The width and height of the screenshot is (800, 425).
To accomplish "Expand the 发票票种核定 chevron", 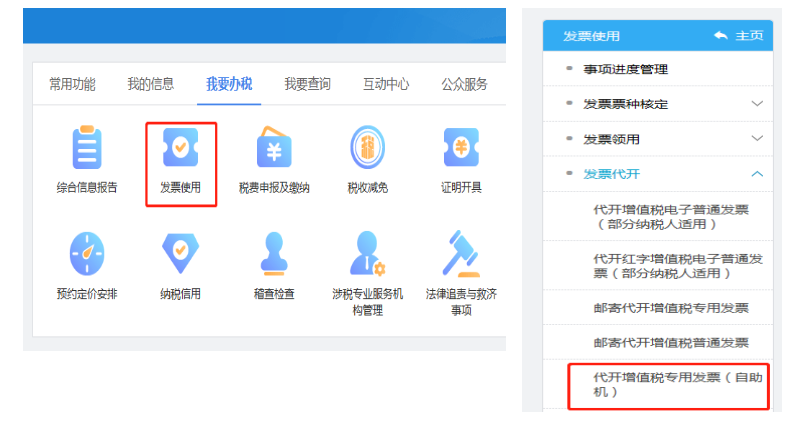I will pyautogui.click(x=757, y=104).
